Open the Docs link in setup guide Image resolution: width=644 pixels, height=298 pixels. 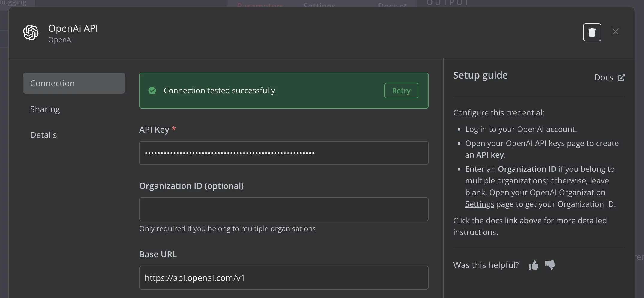[610, 77]
